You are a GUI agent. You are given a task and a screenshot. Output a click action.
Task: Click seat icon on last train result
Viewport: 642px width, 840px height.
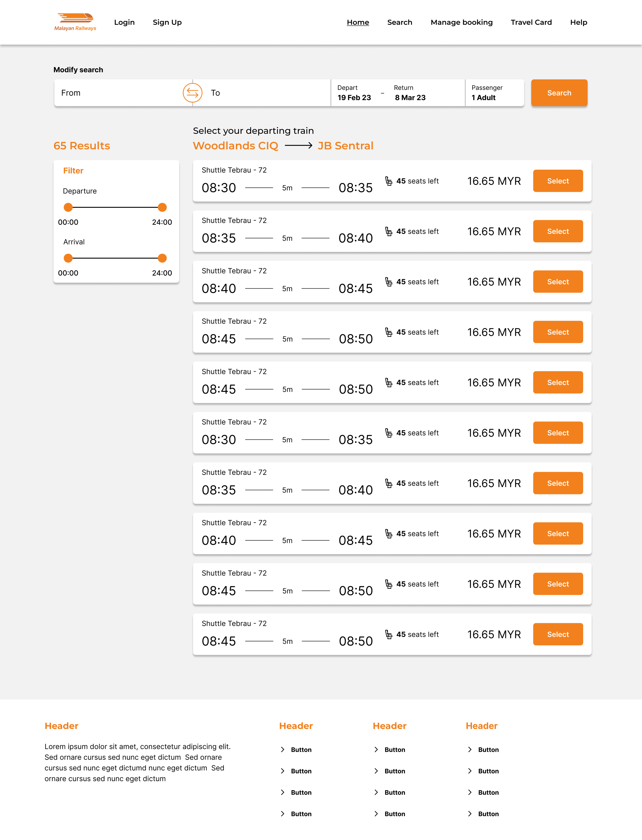389,634
